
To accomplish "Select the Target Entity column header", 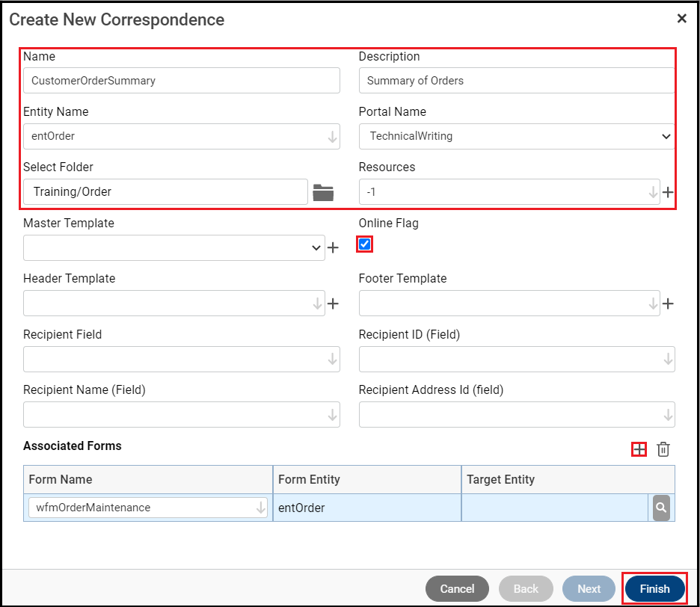I will click(568, 479).
